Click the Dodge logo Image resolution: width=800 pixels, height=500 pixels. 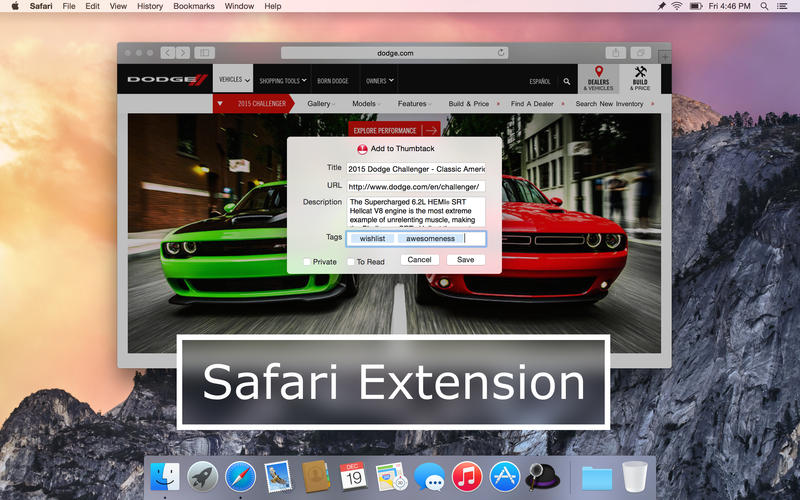pos(167,79)
